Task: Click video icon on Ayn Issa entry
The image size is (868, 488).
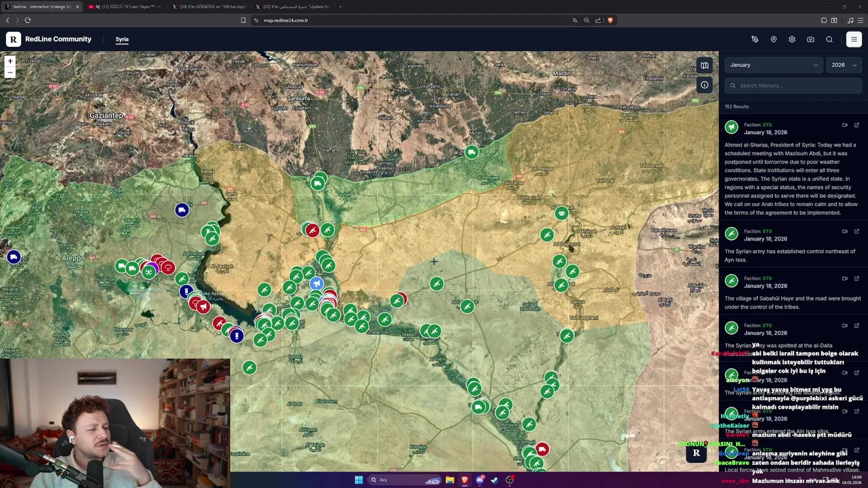Action: (845, 231)
